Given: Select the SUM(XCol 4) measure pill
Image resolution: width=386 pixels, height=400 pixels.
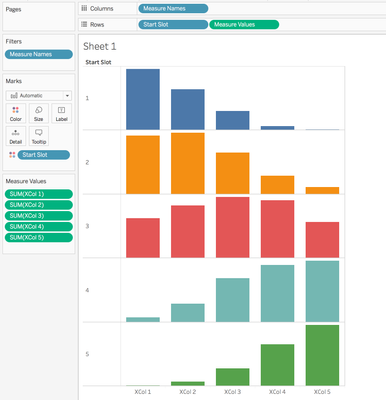Looking at the screenshot, I should 39,227.
